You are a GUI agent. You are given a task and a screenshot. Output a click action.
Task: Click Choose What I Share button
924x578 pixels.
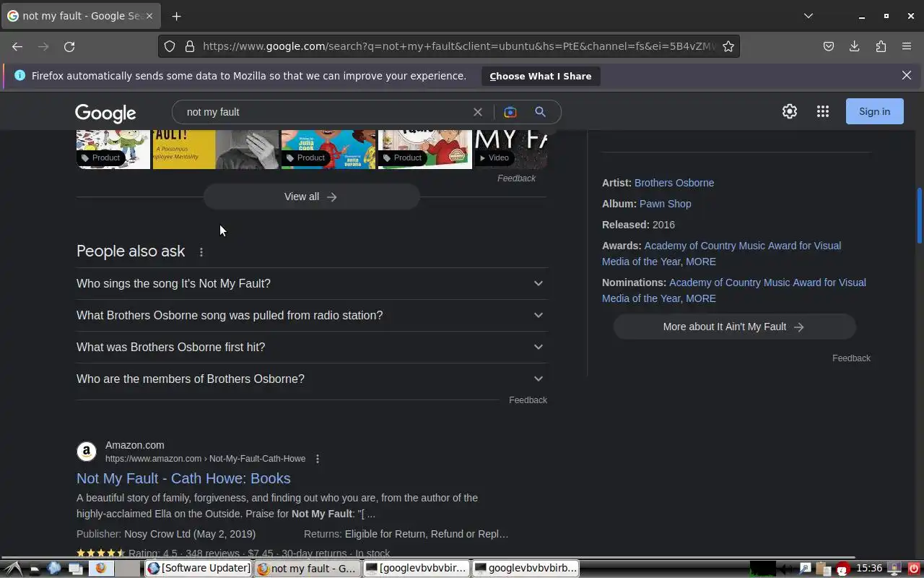pos(541,76)
